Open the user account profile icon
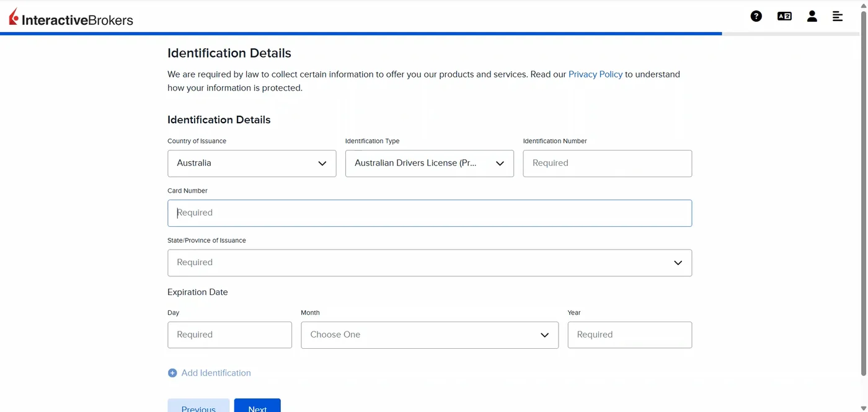Screen dimensions: 868x412 (812, 16)
